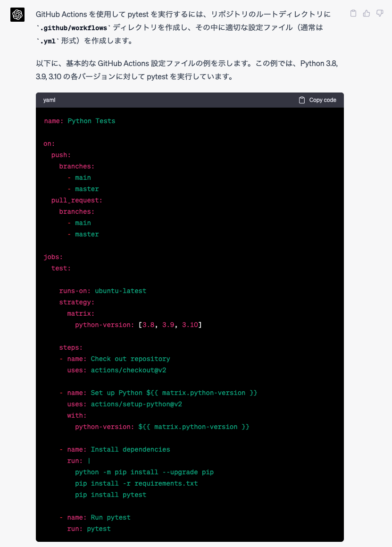The image size is (392, 547).
Task: Click the '.github/workflows' inline code text
Action: pos(73,27)
